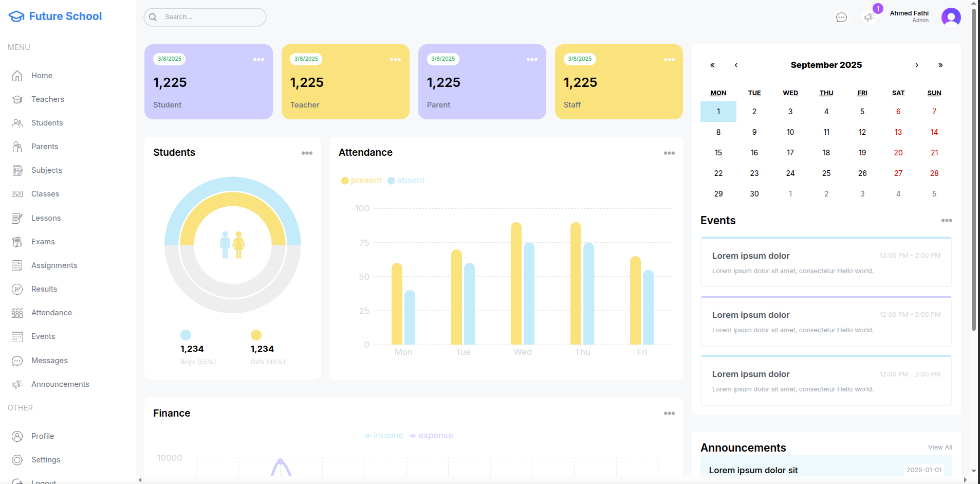Click the Ahmed Fathi user avatar
This screenshot has width=980, height=484.
click(x=951, y=17)
